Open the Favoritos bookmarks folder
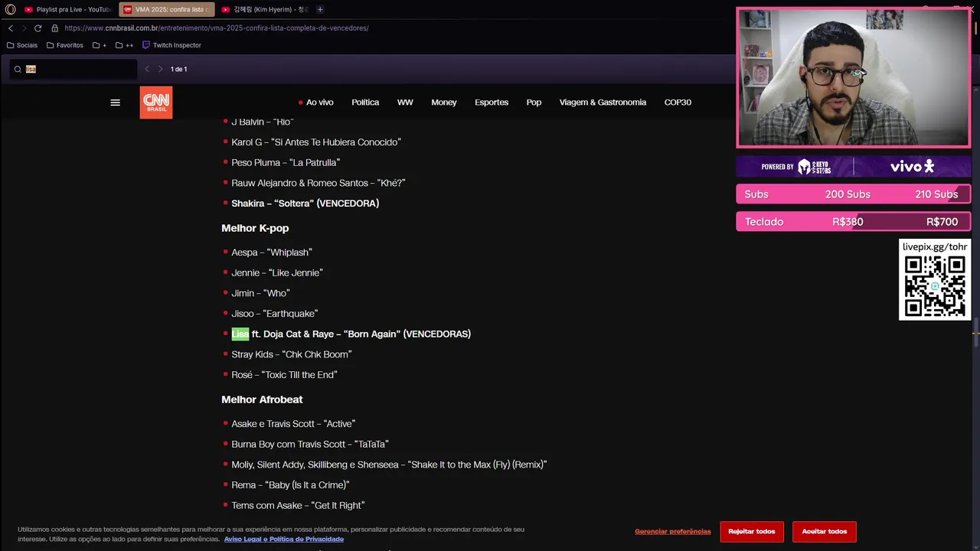This screenshot has width=980, height=551. (64, 45)
